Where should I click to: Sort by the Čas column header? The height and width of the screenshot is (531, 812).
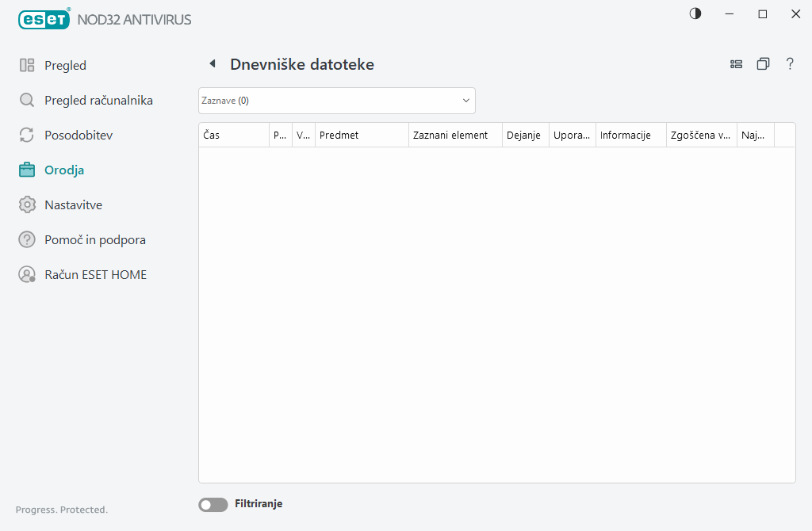click(233, 136)
